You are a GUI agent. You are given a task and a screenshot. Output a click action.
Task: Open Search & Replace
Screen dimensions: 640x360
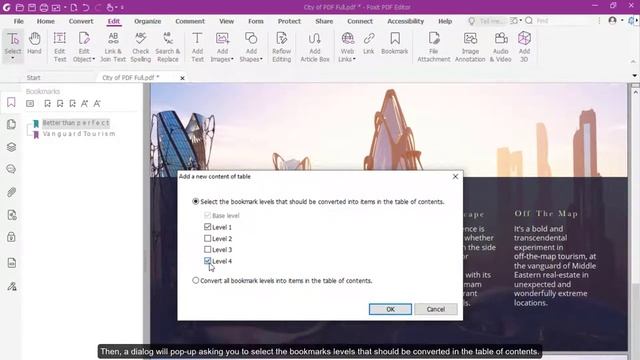point(167,47)
